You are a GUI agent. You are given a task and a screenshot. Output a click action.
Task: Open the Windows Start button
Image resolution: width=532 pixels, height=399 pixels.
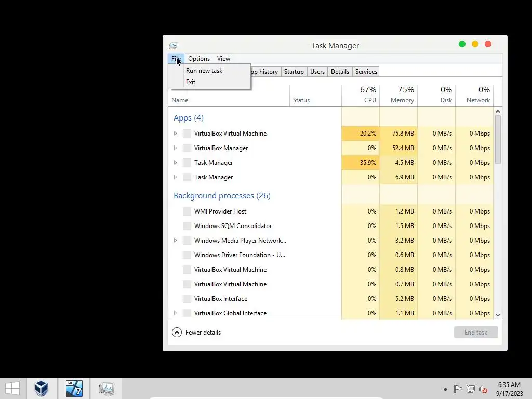point(12,389)
